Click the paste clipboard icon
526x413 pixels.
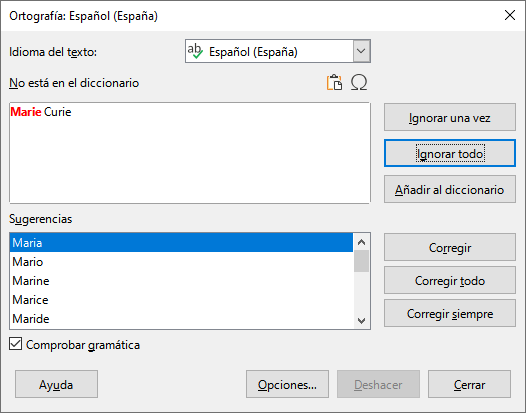click(x=334, y=83)
